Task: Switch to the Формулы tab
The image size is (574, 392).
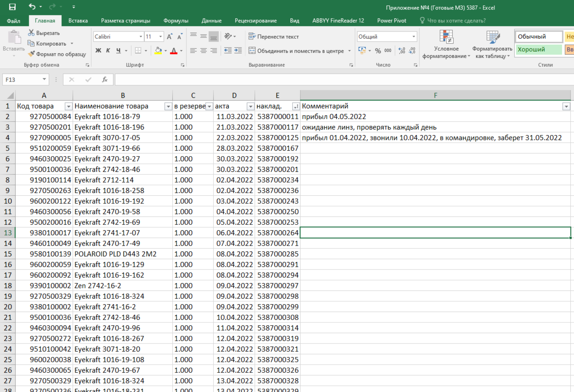Action: coord(176,21)
